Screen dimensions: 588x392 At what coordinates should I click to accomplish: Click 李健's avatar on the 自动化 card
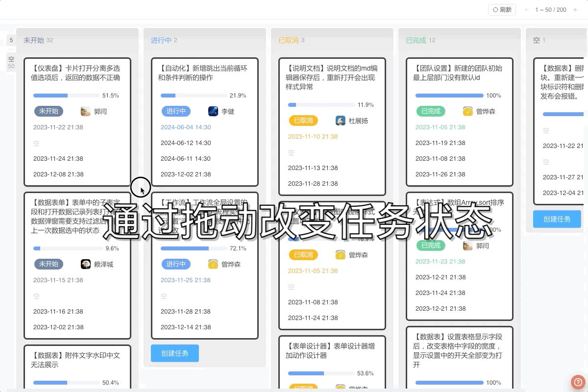[x=213, y=111]
